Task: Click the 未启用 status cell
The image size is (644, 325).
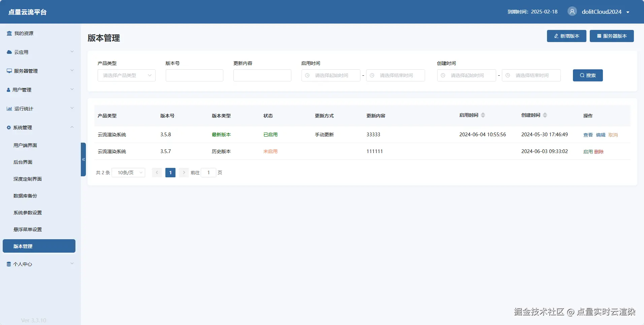Action: point(270,151)
